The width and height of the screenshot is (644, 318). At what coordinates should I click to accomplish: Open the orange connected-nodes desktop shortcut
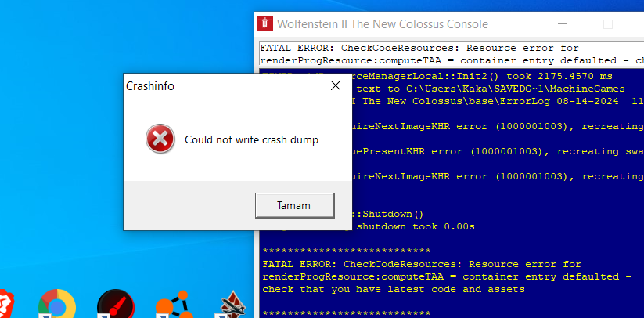[x=174, y=304]
